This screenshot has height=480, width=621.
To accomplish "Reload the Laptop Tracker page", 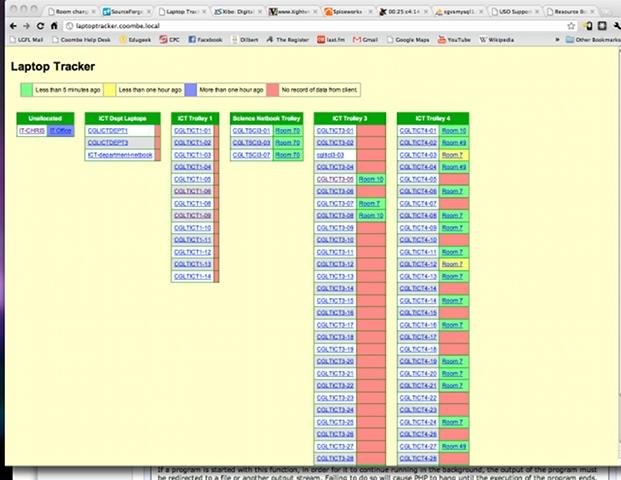I will tap(40, 26).
